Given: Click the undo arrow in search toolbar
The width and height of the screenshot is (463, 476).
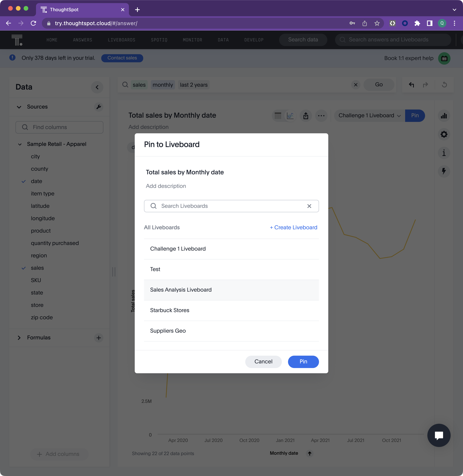Looking at the screenshot, I should pos(412,85).
